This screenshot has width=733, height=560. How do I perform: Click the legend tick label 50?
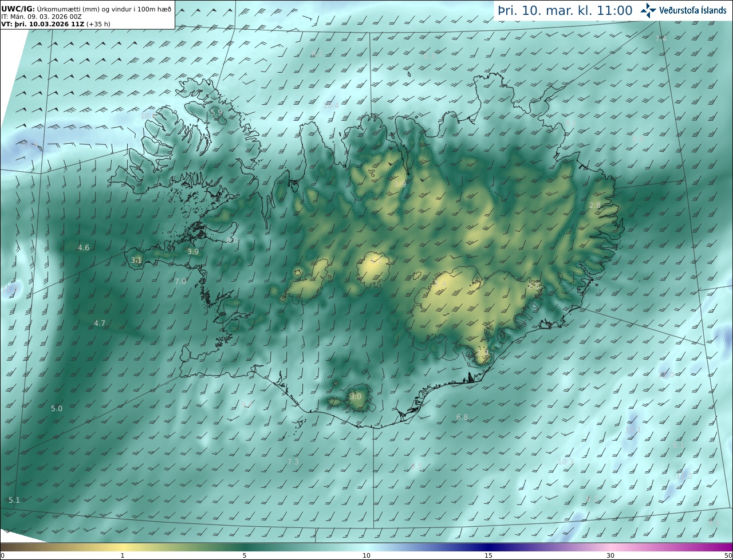coord(728,555)
